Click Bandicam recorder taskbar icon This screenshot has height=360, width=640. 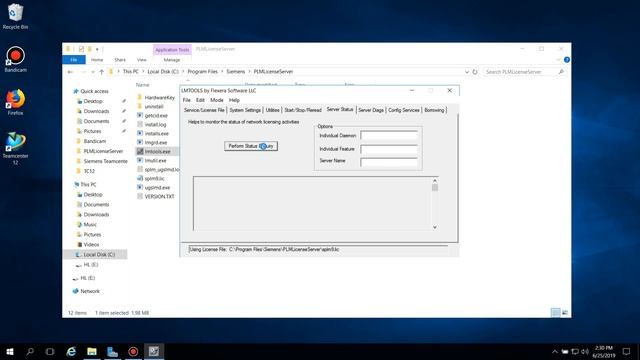pos(133,351)
